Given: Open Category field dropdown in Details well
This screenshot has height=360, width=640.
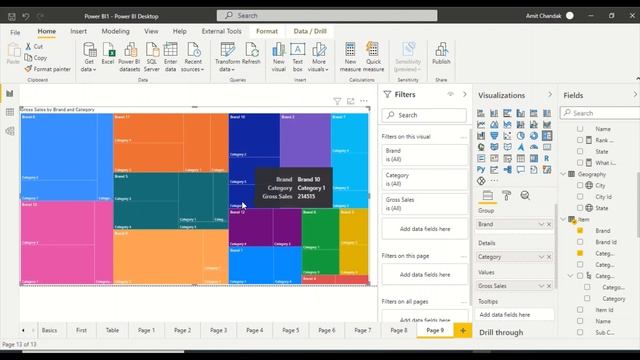Looking at the screenshot, I should [541, 257].
